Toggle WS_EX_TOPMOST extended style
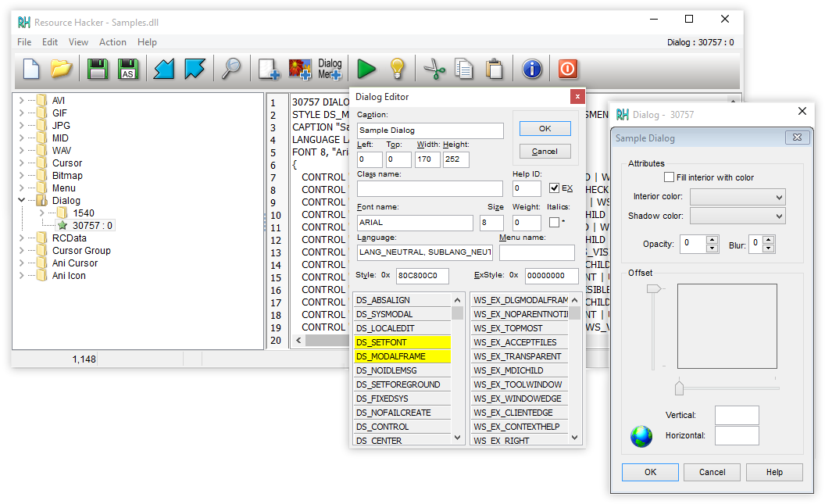 (520, 328)
